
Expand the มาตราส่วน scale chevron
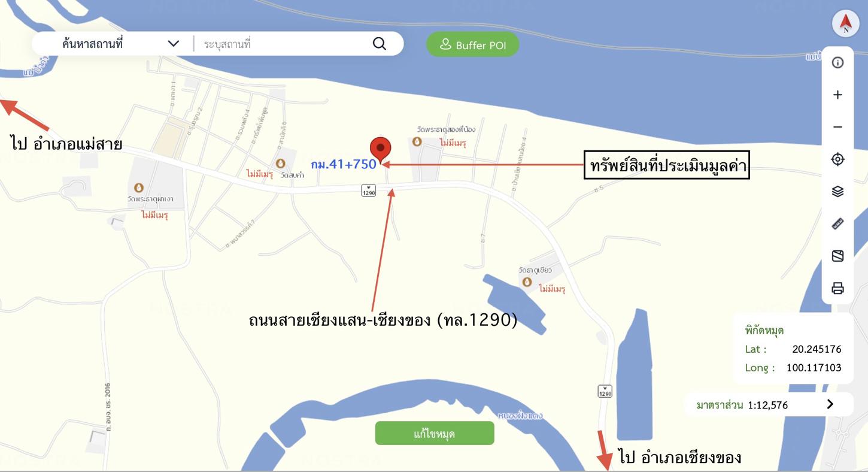pos(830,404)
